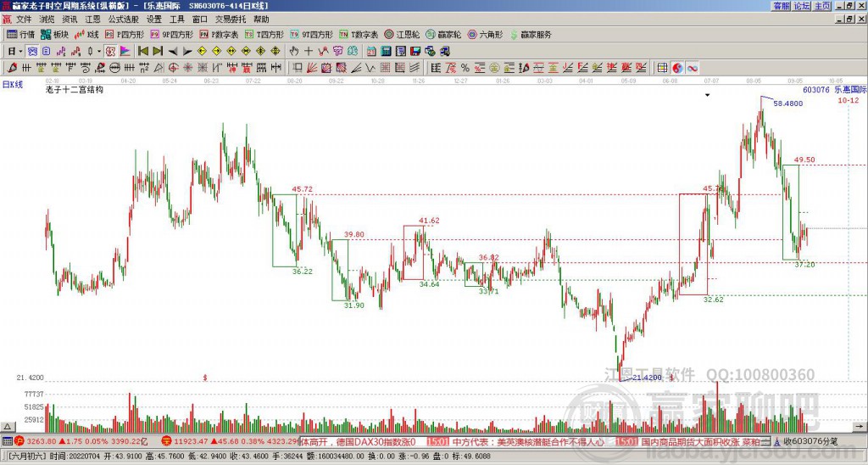Open the P数字表 tool

(219, 34)
